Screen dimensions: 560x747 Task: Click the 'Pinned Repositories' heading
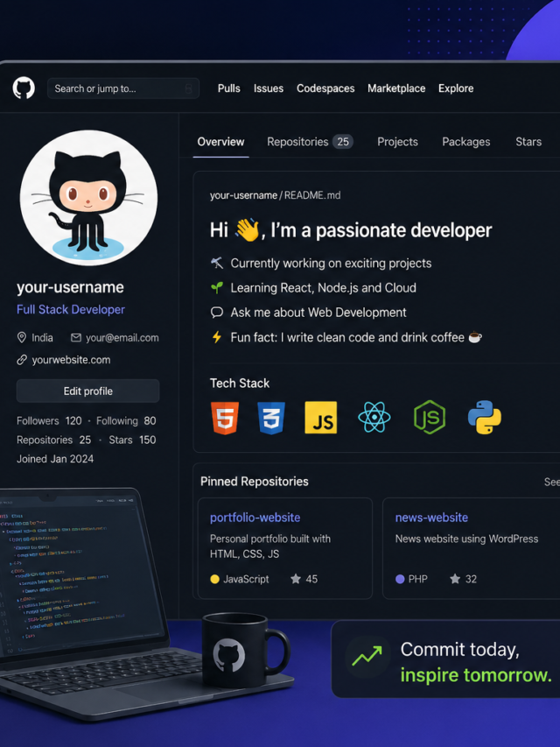point(255,482)
